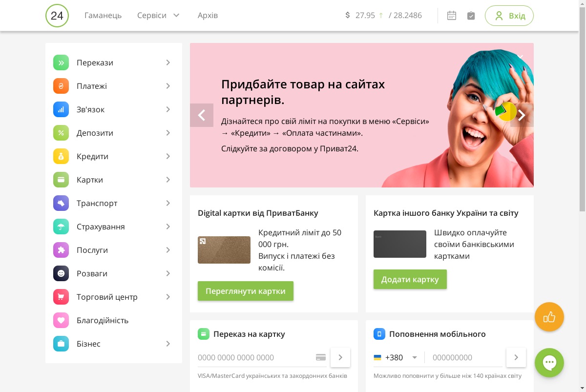Open the Архів menu item
Viewport: 586px width, 392px height.
coord(208,15)
